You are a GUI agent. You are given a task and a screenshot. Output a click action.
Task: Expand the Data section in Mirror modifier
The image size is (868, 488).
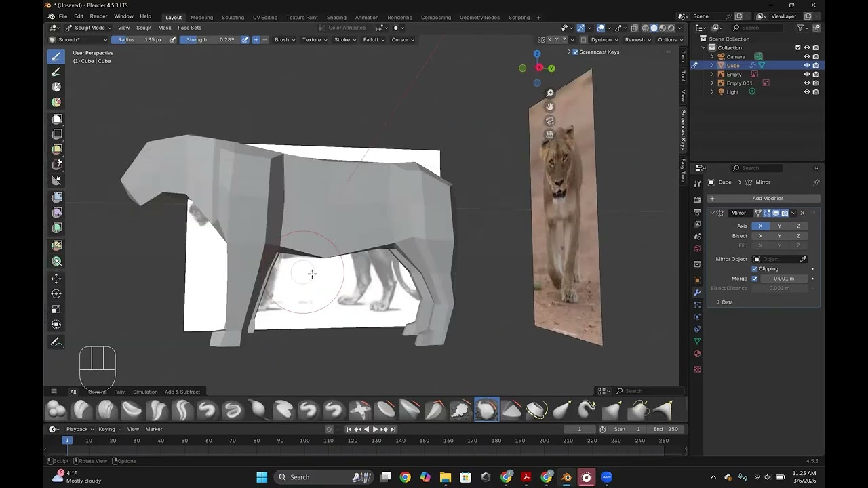[725, 302]
